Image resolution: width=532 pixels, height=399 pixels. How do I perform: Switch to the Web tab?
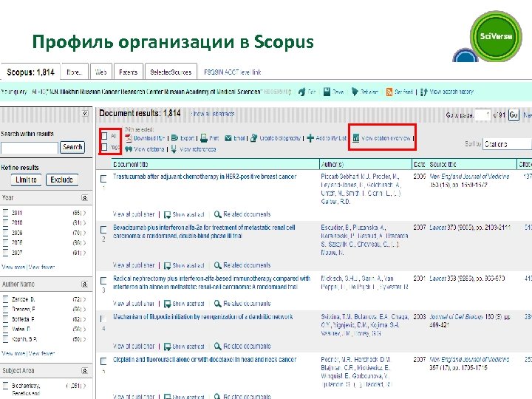point(100,72)
